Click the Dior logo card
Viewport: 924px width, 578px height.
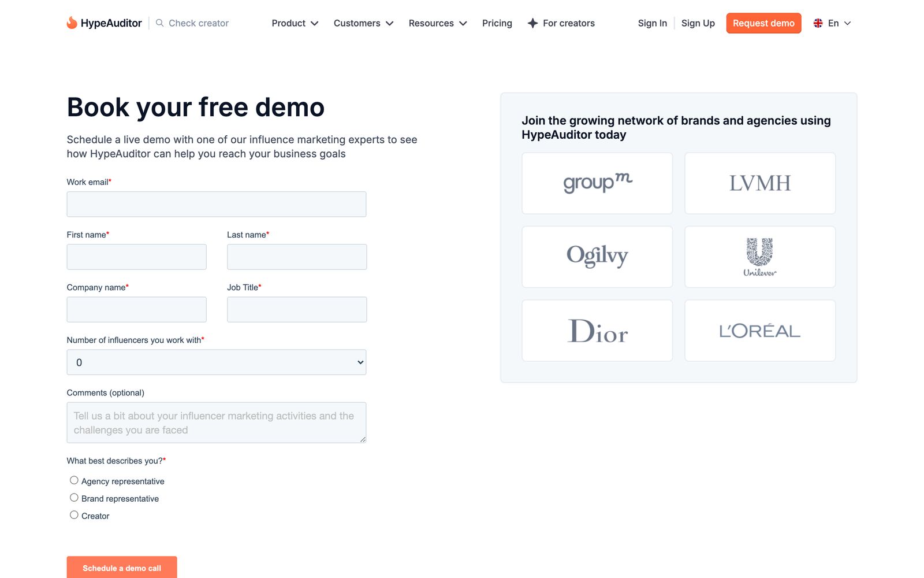click(x=597, y=331)
